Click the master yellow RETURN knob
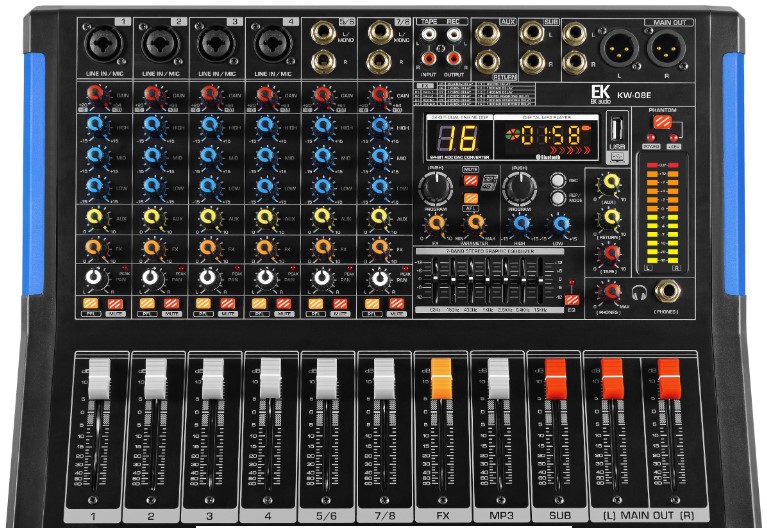The width and height of the screenshot is (767, 528). point(610,218)
